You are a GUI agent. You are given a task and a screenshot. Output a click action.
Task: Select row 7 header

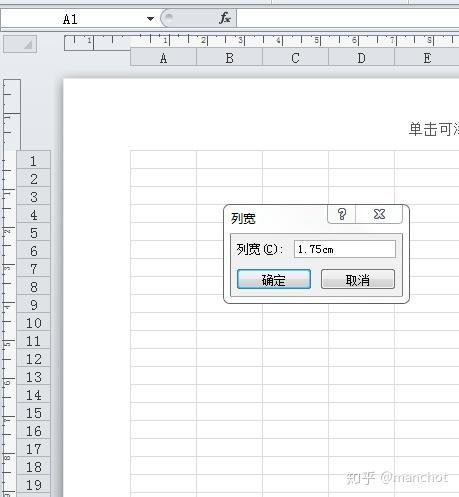tap(34, 268)
